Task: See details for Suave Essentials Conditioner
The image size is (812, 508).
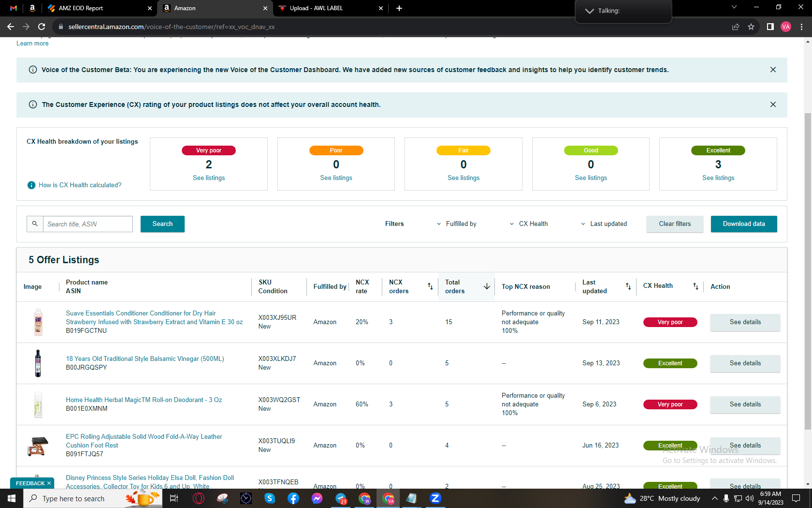Action: [745, 322]
